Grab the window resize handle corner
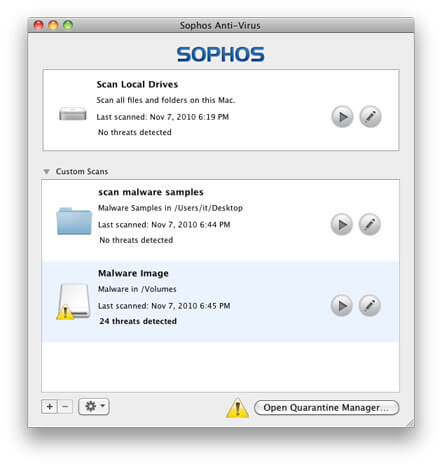This screenshot has width=442, height=466. (410, 422)
